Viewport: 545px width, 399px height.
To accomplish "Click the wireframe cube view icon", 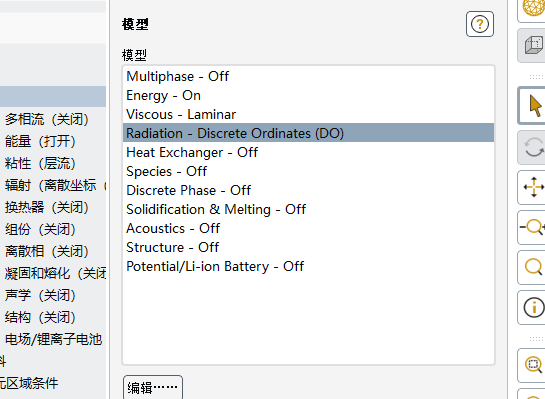I will tap(533, 46).
